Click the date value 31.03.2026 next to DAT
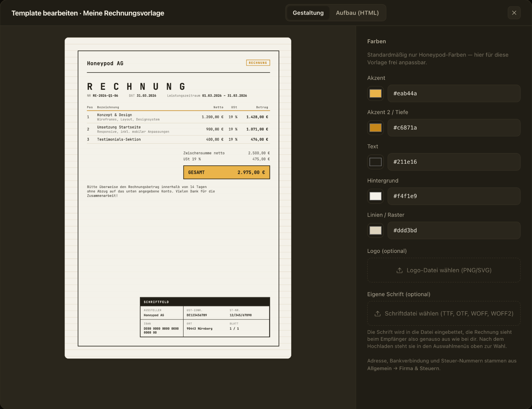 pyautogui.click(x=146, y=96)
